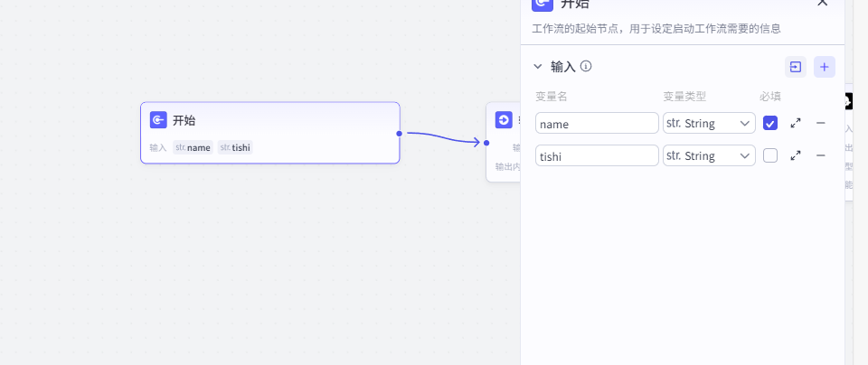The image size is (868, 365).
Task: Collapse the 输入 section chevron
Action: pyautogui.click(x=538, y=66)
